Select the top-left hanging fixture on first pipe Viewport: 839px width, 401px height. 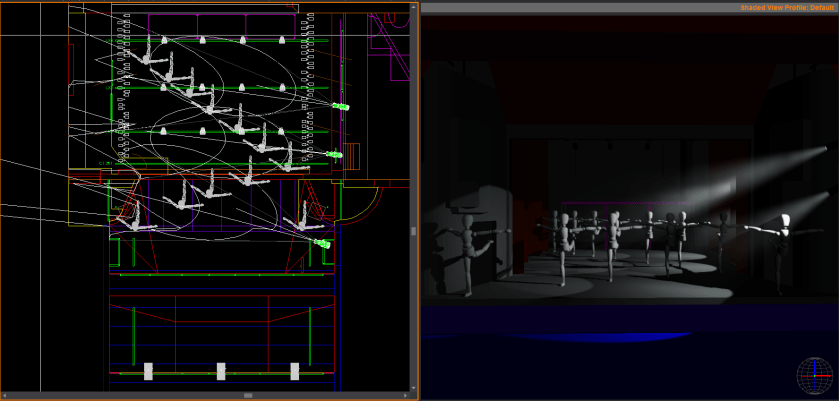163,41
